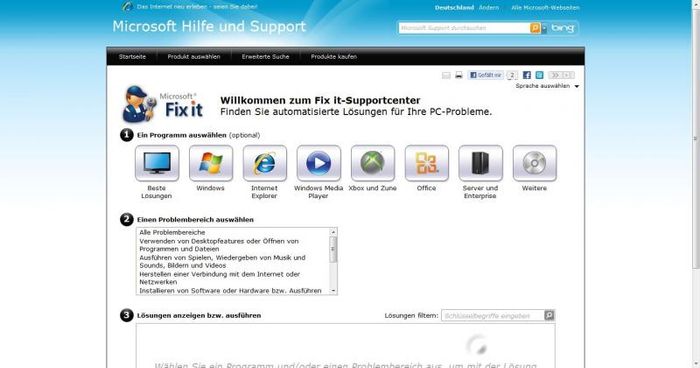Click the Facebook like count 2 bubble

(x=512, y=75)
